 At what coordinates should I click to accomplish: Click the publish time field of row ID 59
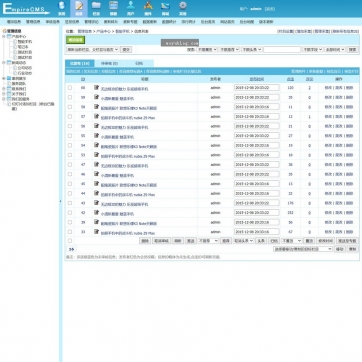click(x=257, y=97)
